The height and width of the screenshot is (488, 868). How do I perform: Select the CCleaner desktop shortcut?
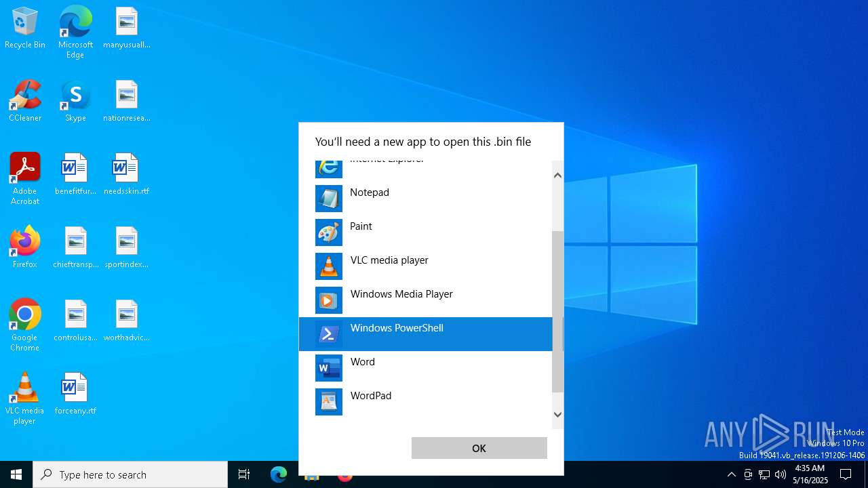tap(25, 101)
